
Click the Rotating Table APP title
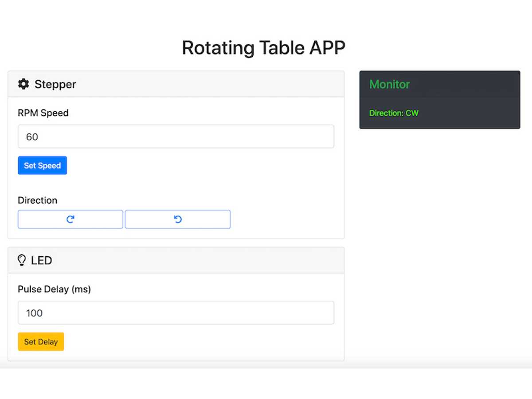click(x=263, y=48)
